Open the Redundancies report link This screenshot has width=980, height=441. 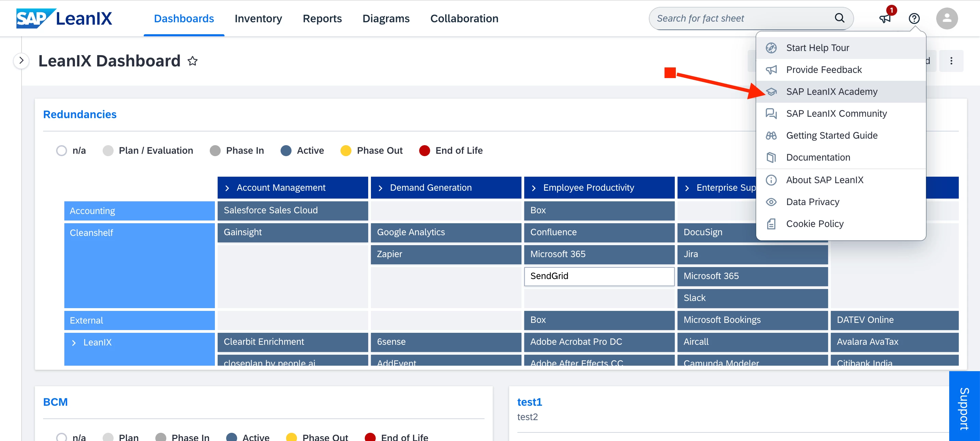pyautogui.click(x=79, y=115)
